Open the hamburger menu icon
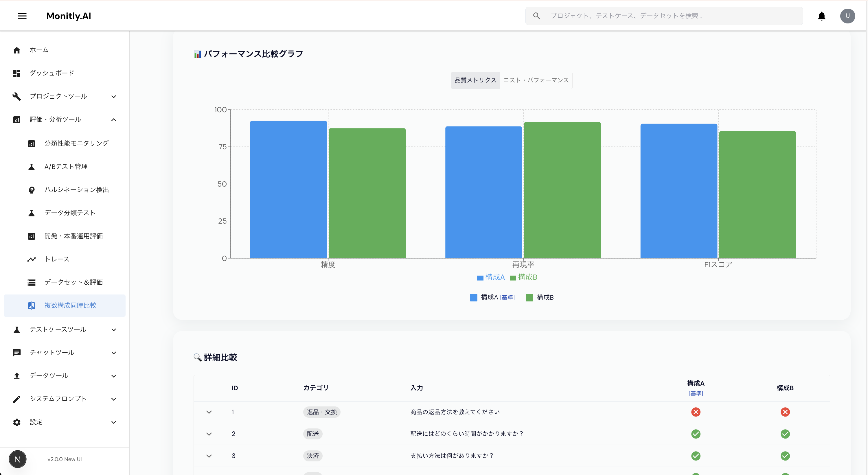 [22, 16]
